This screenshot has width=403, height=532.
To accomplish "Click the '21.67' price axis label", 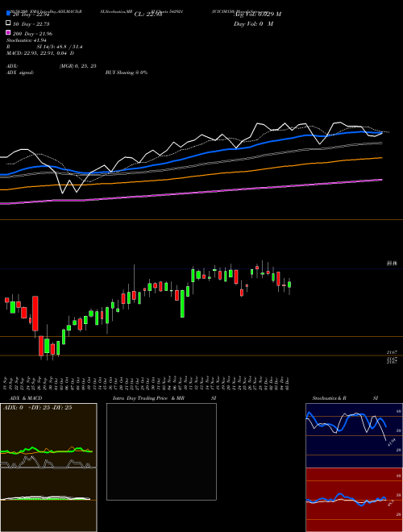I will 392,353.
